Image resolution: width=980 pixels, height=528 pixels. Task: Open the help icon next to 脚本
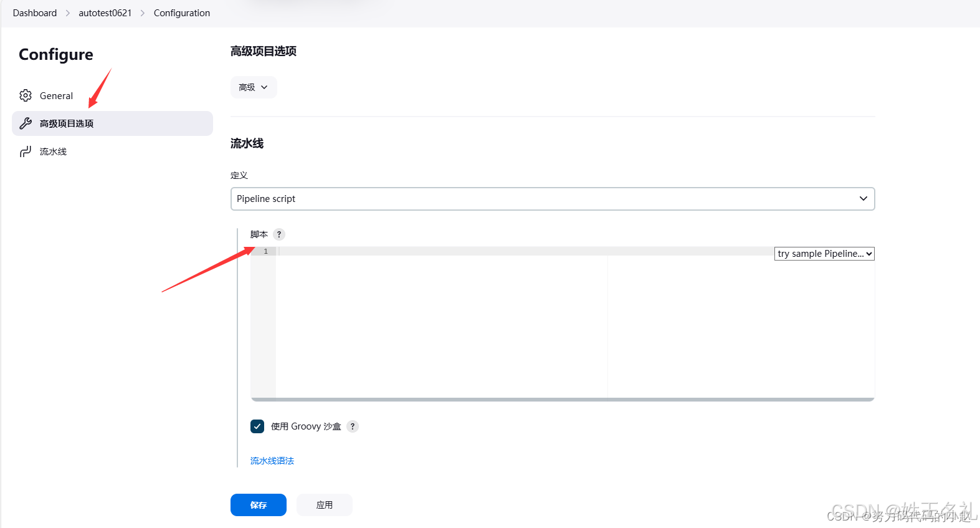[279, 234]
